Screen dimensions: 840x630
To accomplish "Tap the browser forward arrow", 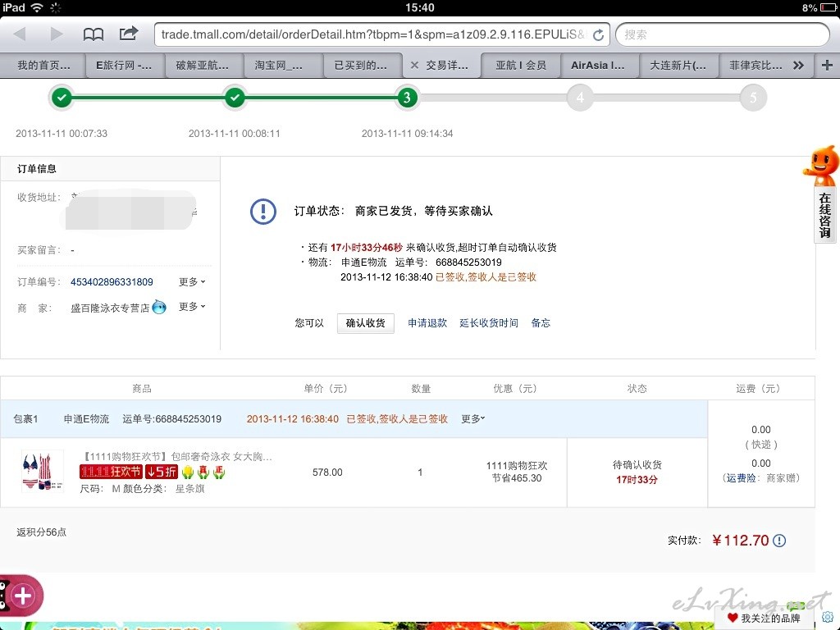I will coord(57,34).
